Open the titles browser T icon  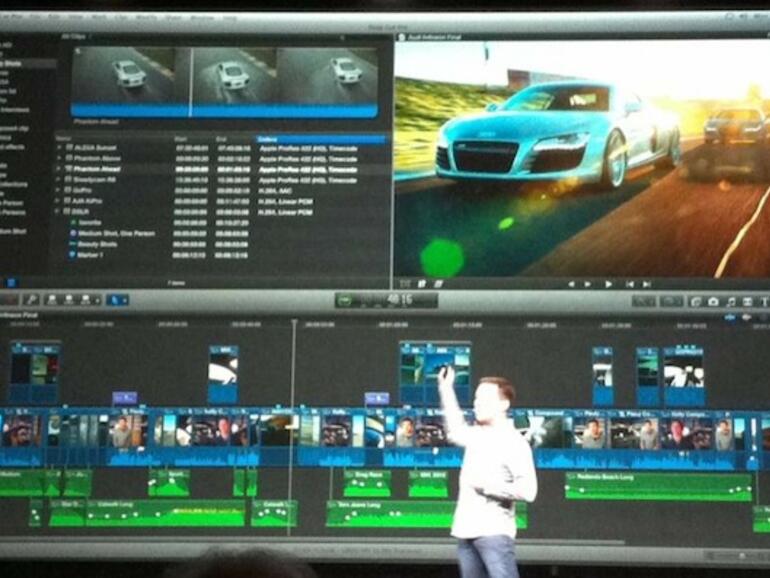pyautogui.click(x=764, y=302)
